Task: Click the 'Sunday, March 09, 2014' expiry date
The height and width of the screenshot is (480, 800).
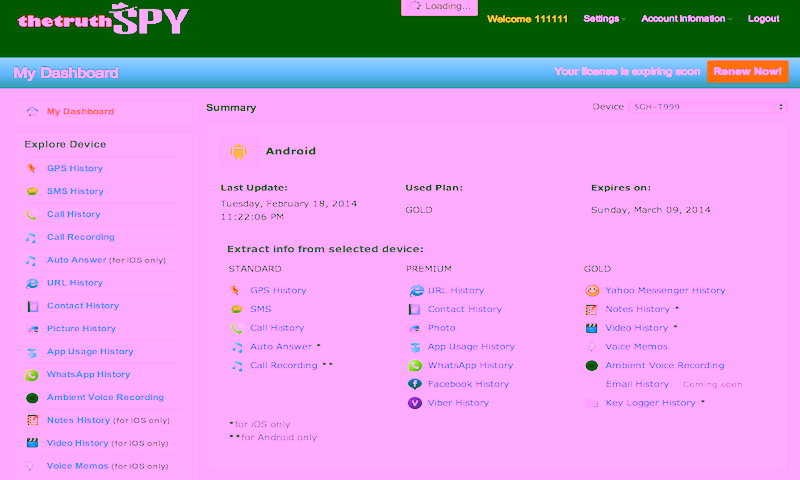Action: coord(651,210)
